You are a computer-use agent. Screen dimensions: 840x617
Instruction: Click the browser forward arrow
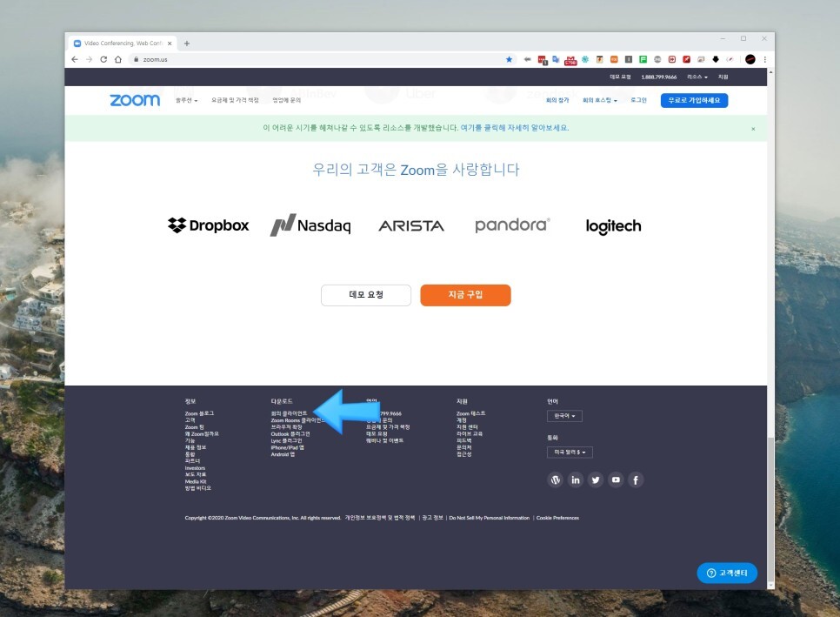(x=89, y=59)
